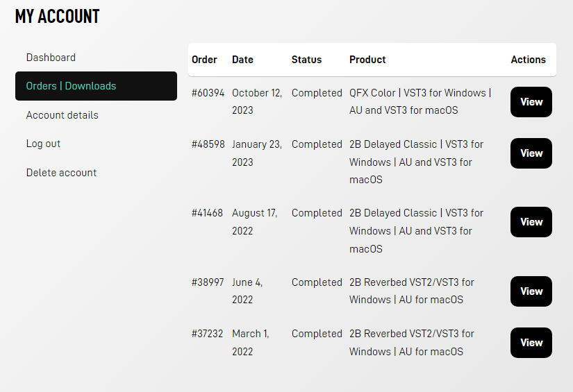Click View for the August 17, 2022 order

[531, 222]
